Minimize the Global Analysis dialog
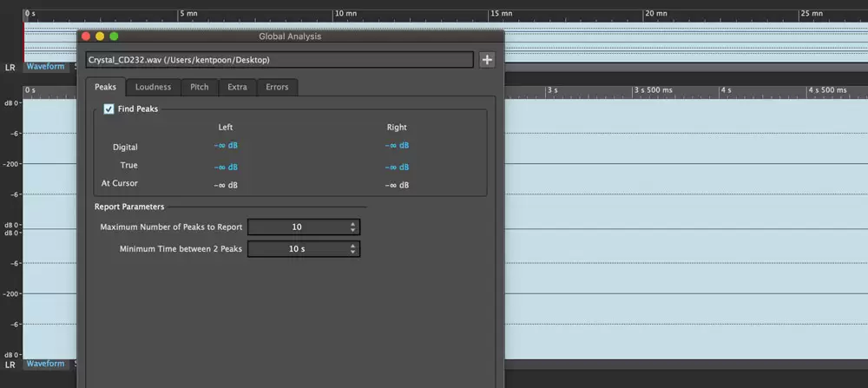868x388 pixels. [x=100, y=36]
